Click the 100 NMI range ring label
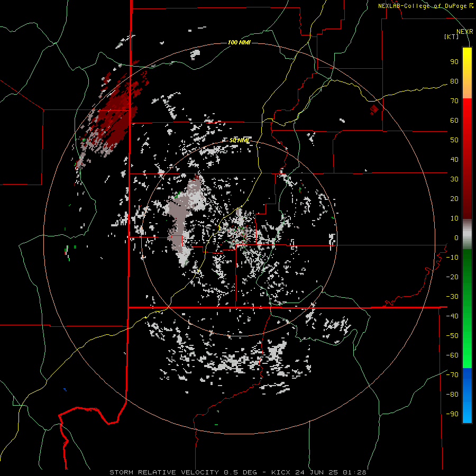This screenshot has width=476, height=476. [x=239, y=42]
